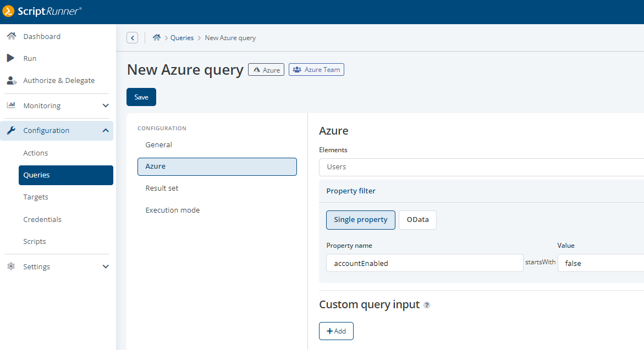Screen dimensions: 644x350
Task: Open Credentials under Configuration
Action: (x=42, y=220)
